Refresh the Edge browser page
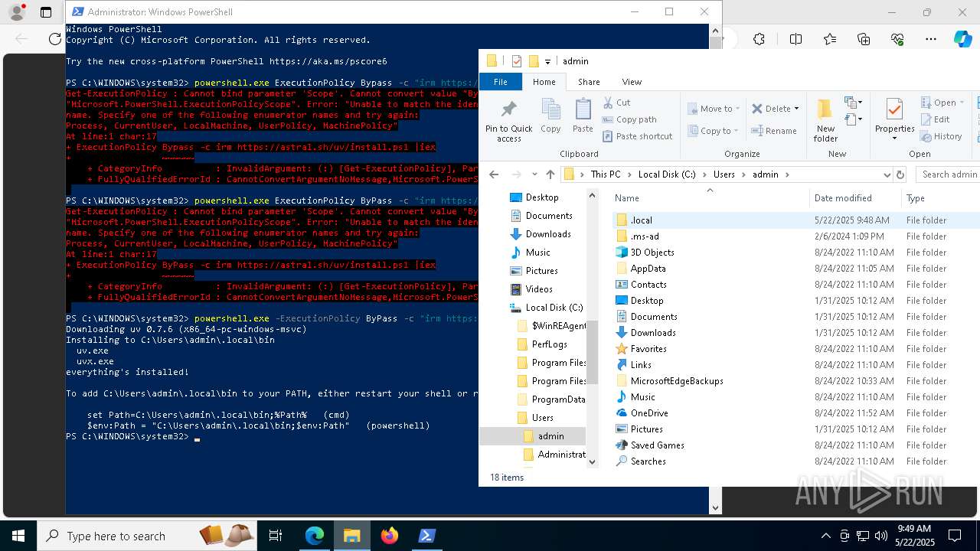980x551 pixels. point(54,39)
